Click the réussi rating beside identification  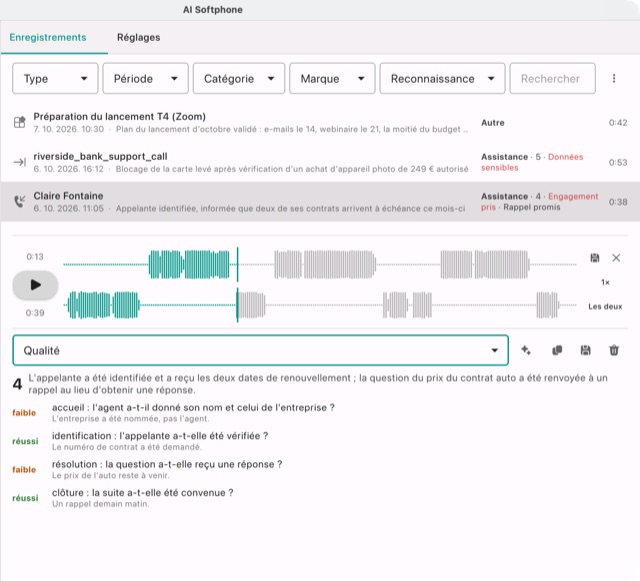(x=25, y=441)
